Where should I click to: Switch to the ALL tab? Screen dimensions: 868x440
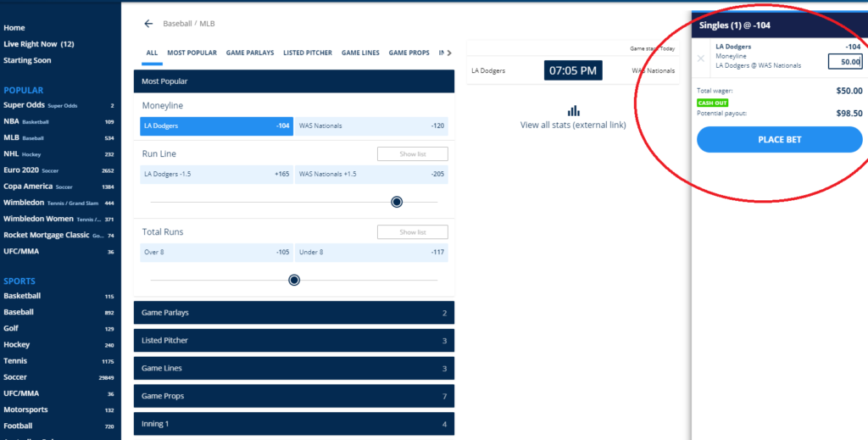click(x=152, y=53)
